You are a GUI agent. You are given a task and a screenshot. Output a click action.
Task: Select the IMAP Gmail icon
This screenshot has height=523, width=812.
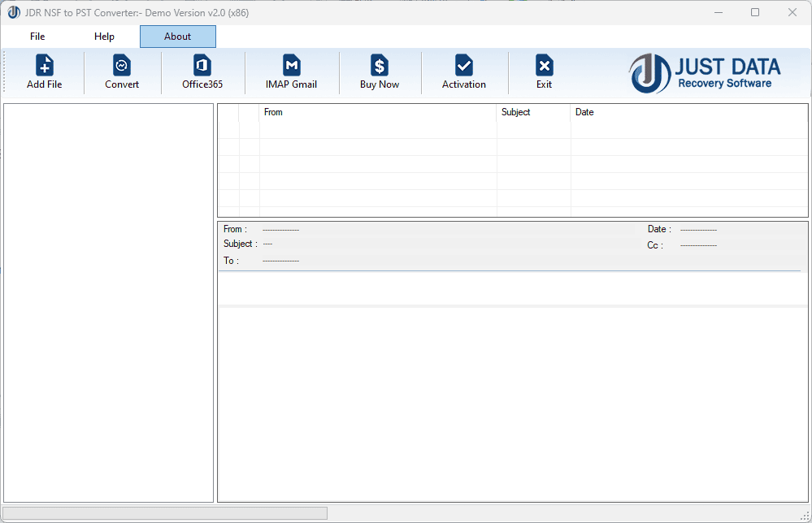pyautogui.click(x=291, y=71)
